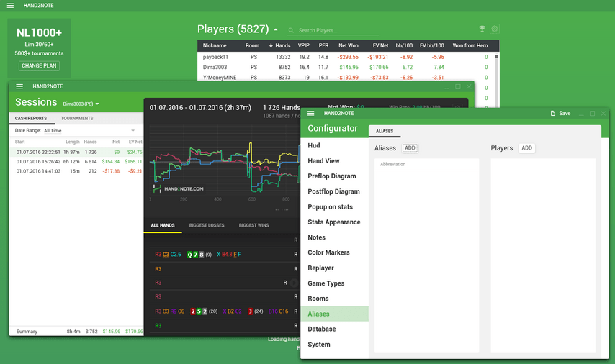
Task: Click the Room column header in Players table
Action: [252, 45]
